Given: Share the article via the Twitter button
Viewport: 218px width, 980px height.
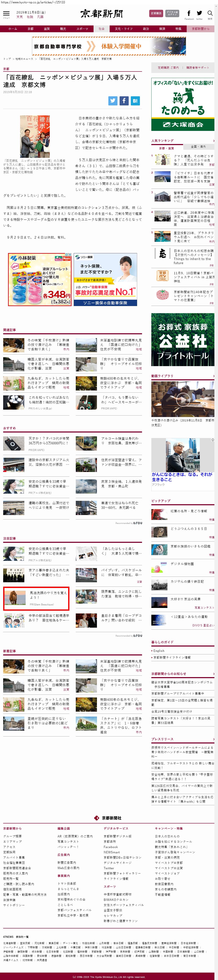Looking at the screenshot, I should click(113, 100).
